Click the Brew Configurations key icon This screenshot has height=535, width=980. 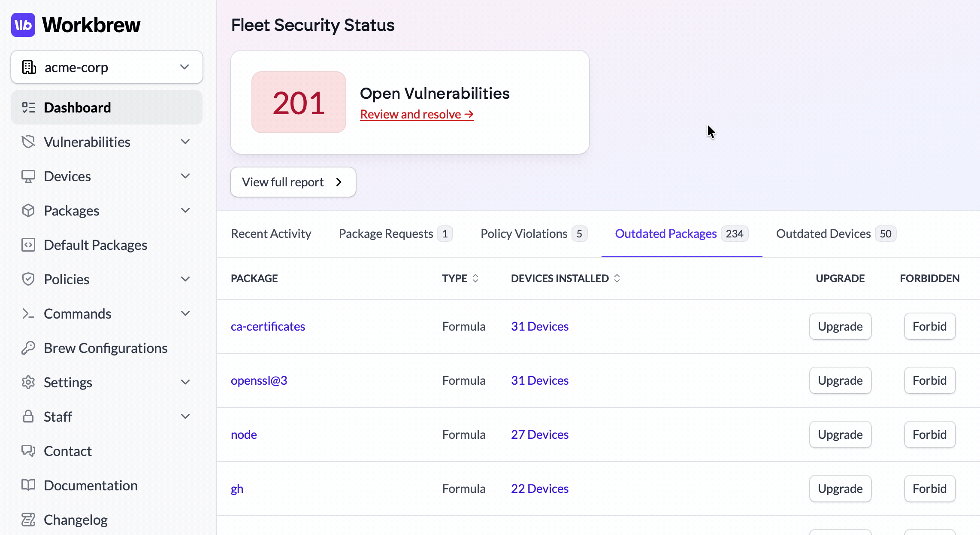(x=28, y=348)
